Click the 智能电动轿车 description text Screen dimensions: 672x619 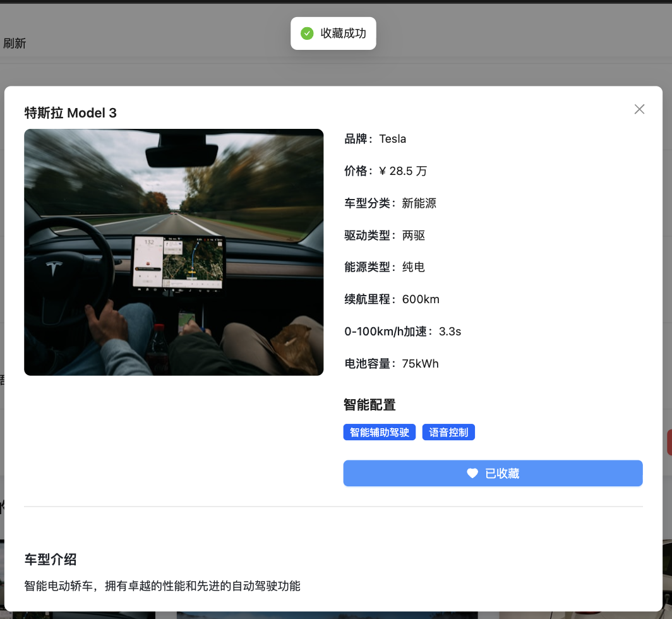tap(162, 586)
